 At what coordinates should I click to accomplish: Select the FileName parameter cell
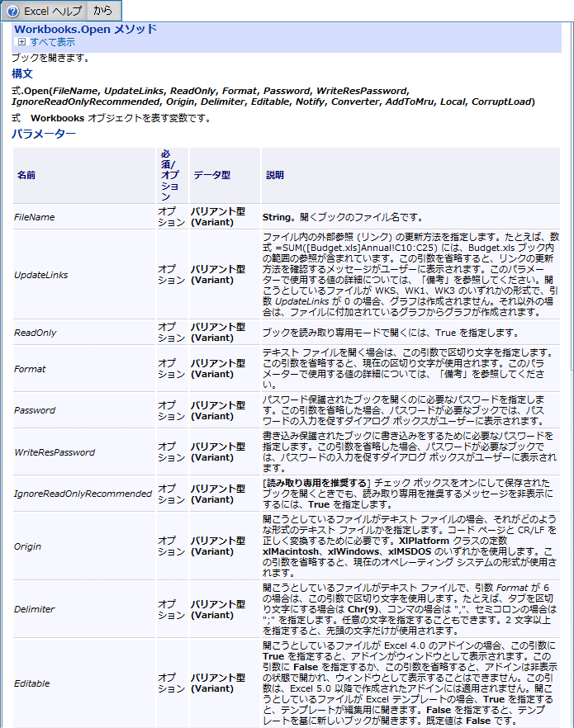coord(84,217)
